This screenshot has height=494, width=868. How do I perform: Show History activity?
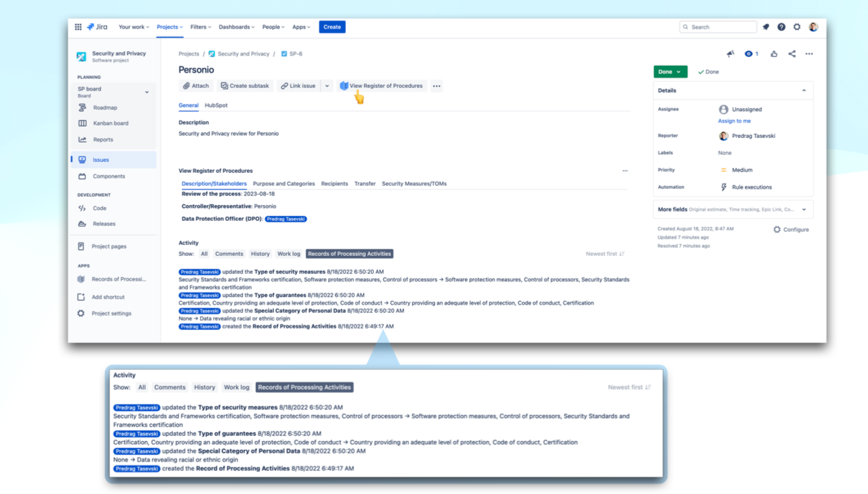click(260, 254)
